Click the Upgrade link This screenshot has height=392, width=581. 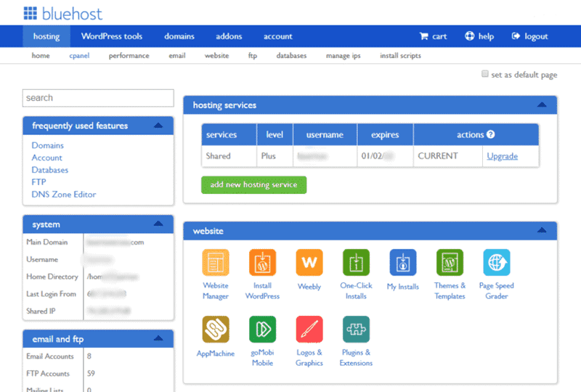coord(502,156)
